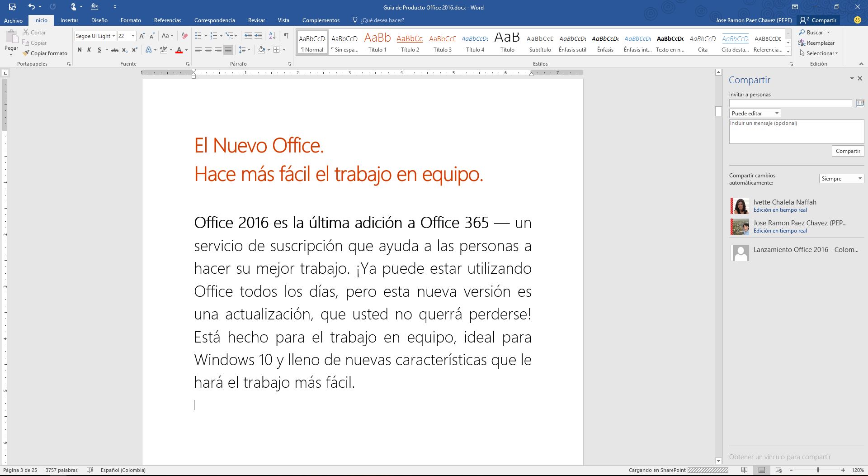Click the Format Painter (Copiar formato) icon

click(26, 53)
